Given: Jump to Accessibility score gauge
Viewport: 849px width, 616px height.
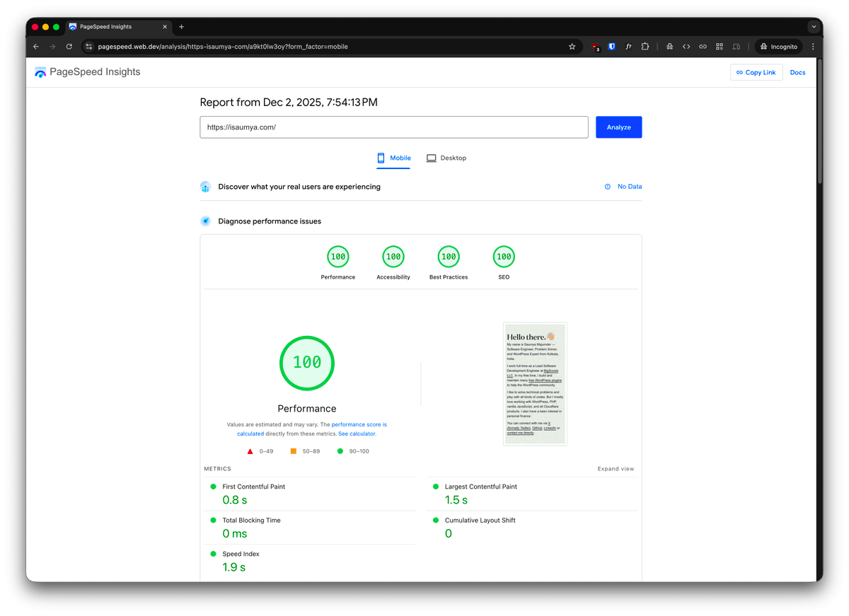Looking at the screenshot, I should (393, 262).
